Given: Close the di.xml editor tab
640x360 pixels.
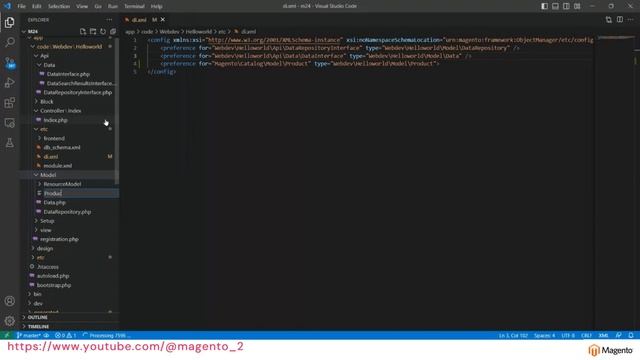Looking at the screenshot, I should 163,20.
